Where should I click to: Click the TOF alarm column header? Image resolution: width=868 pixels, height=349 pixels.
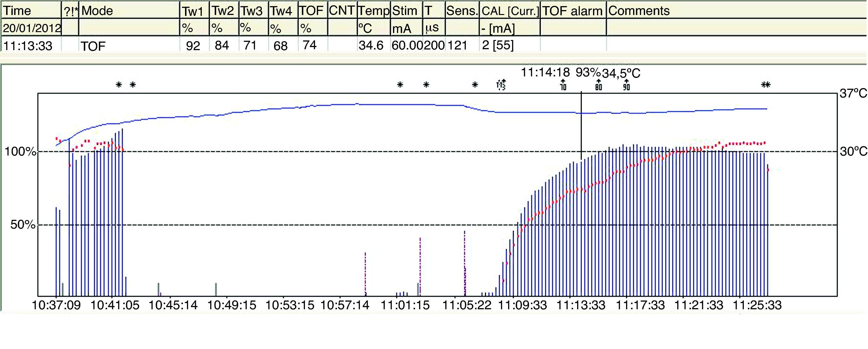(573, 11)
